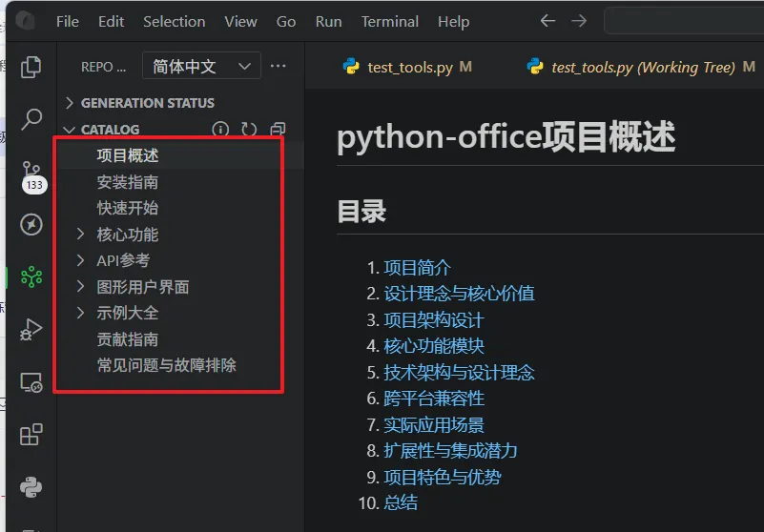The width and height of the screenshot is (764, 532).
Task: Refresh the CATALOG section
Action: [x=249, y=129]
